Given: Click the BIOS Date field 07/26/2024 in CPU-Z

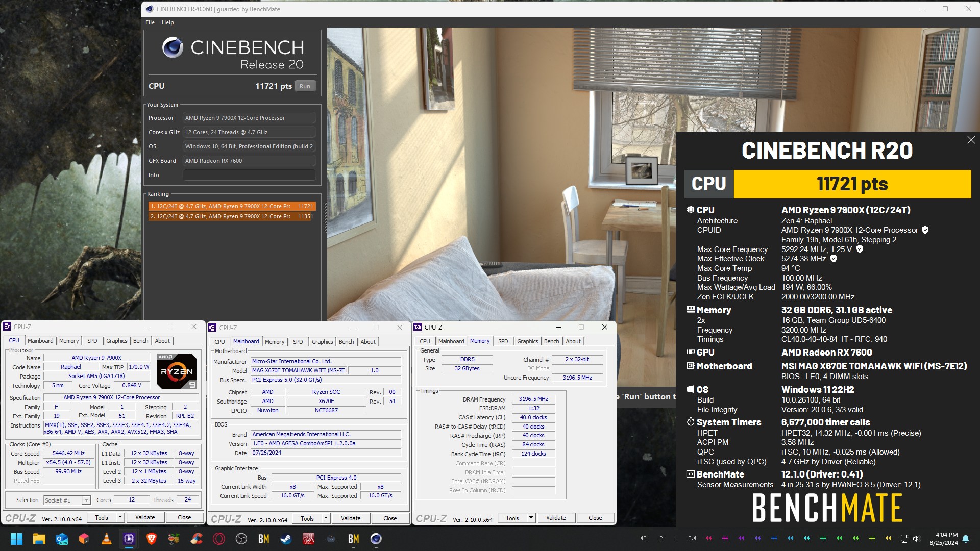Looking at the screenshot, I should click(x=326, y=453).
